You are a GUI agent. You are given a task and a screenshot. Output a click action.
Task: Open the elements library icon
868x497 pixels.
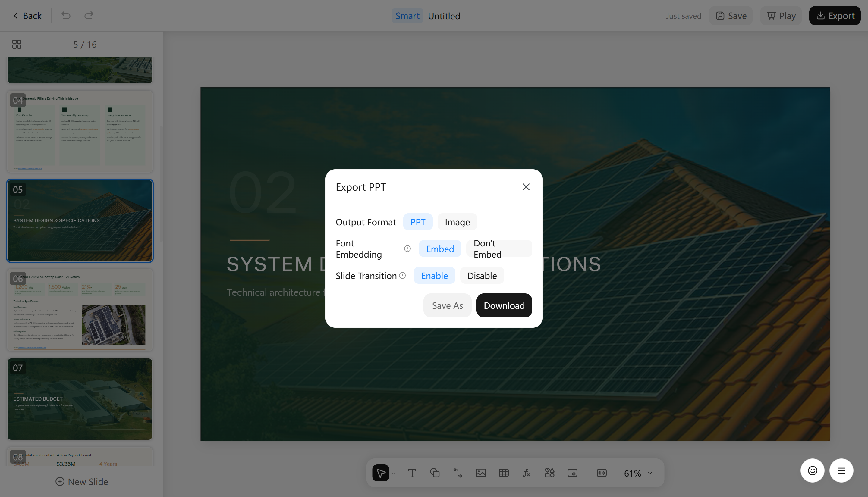click(x=549, y=473)
